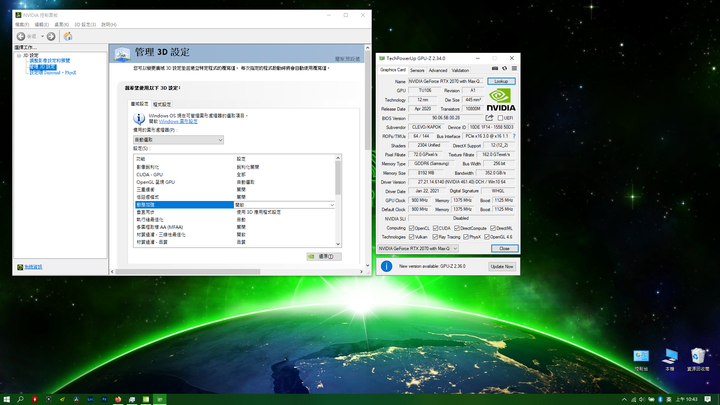Image resolution: width=720 pixels, height=405 pixels.
Task: Open Firefox from the taskbar
Action: click(x=118, y=399)
